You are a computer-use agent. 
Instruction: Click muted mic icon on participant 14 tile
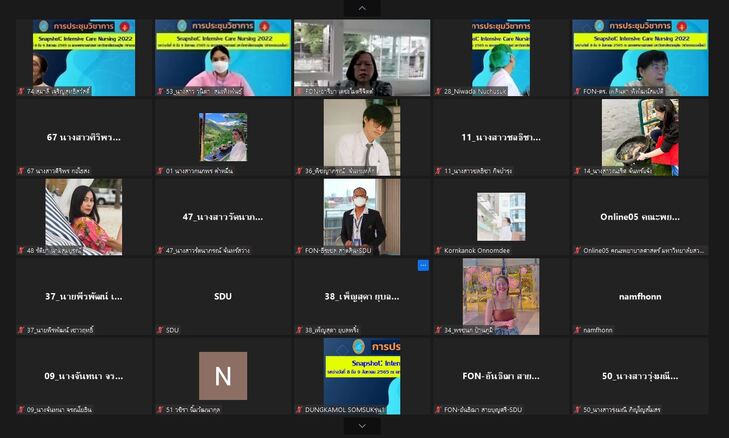[x=577, y=171]
